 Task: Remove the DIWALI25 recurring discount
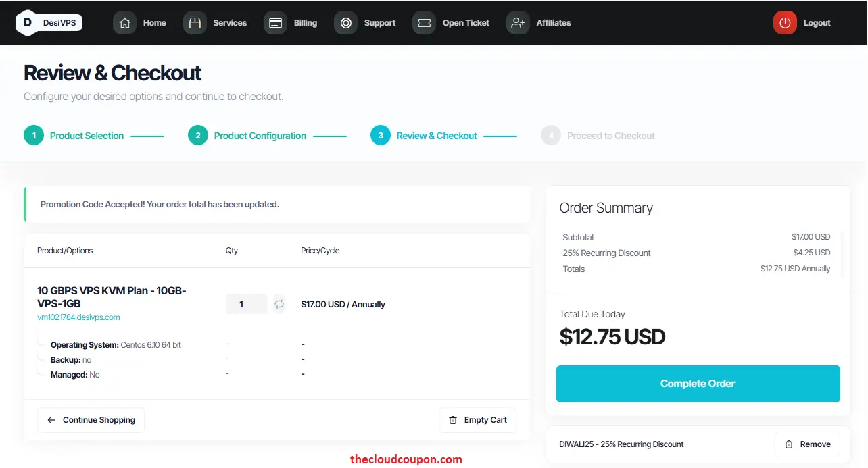pyautogui.click(x=807, y=444)
